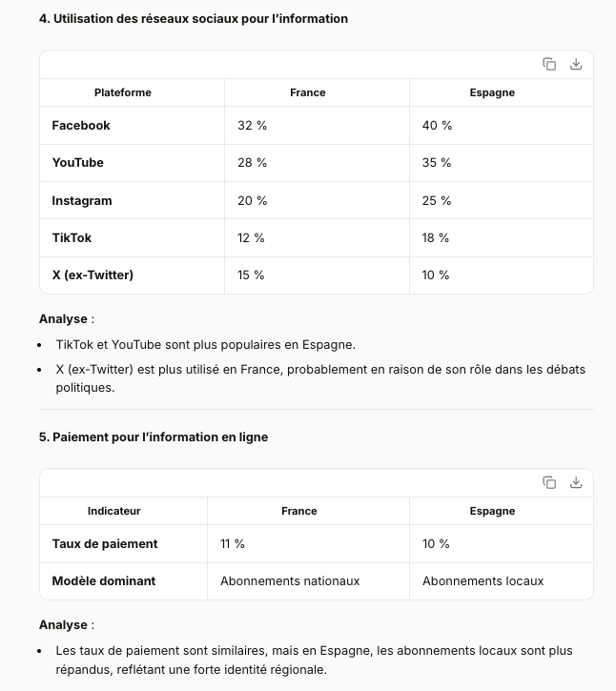Copy the social networks table

point(549,64)
